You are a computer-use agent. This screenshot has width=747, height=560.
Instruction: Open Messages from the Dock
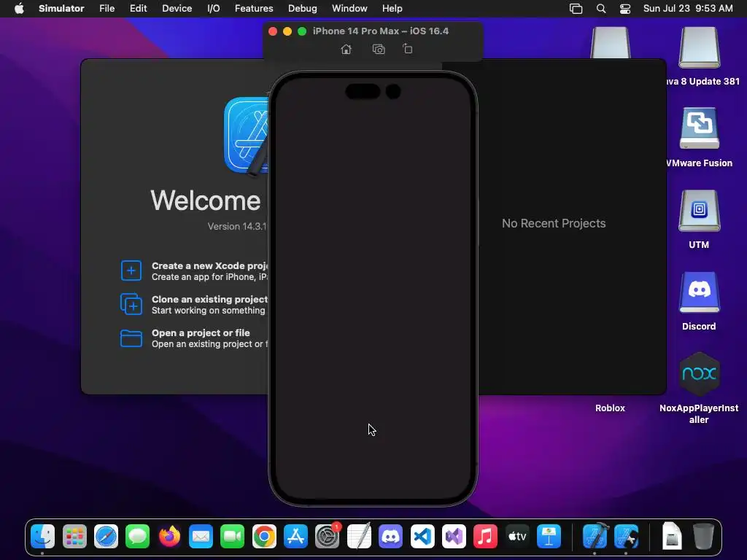(138, 537)
